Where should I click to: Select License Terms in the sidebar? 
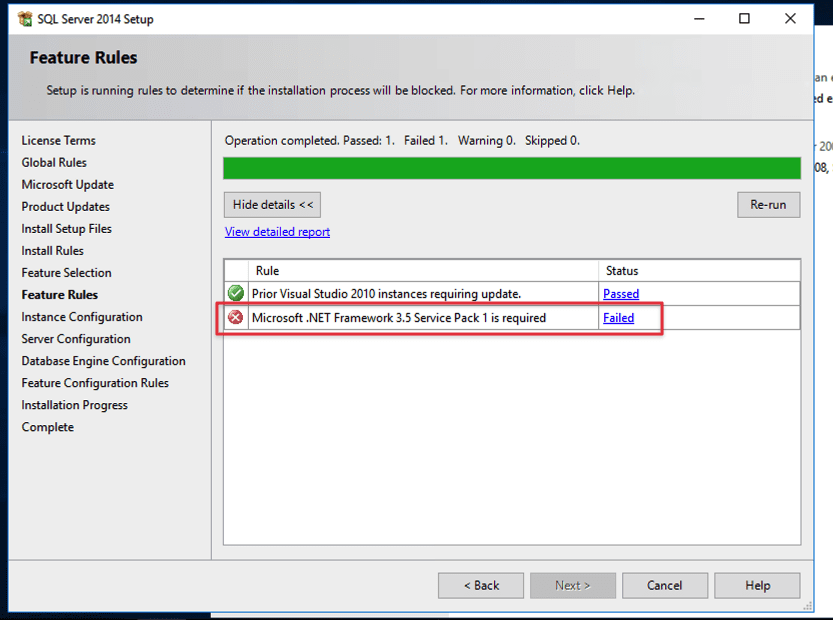59,141
